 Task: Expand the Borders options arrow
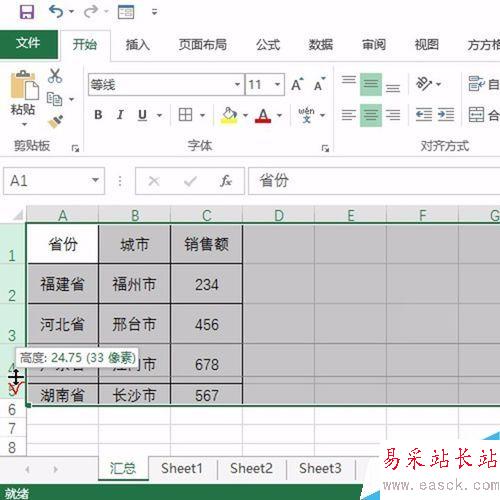(202, 115)
